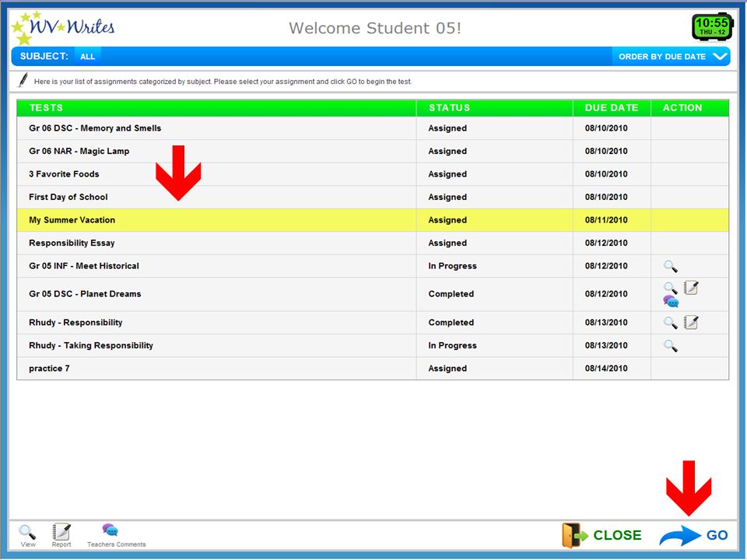Screen dimensions: 747x560
Task: Click the SUBJECT: label
Action: click(x=44, y=56)
